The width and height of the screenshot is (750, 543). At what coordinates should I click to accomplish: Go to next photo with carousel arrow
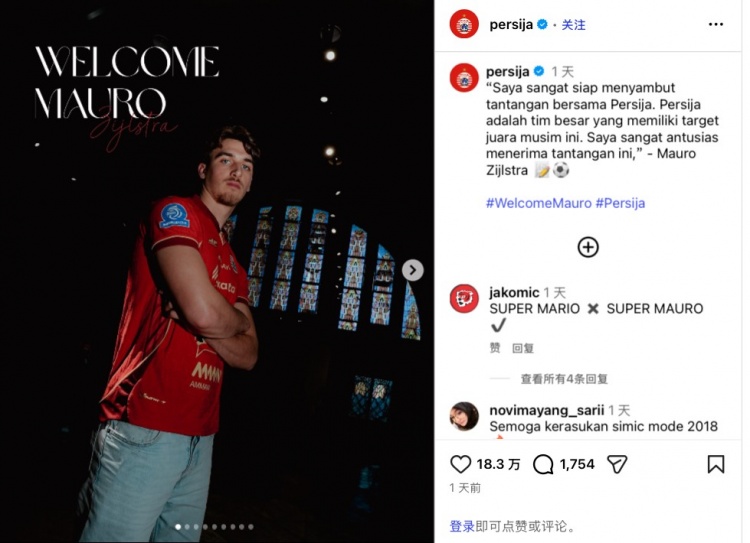[x=413, y=270]
